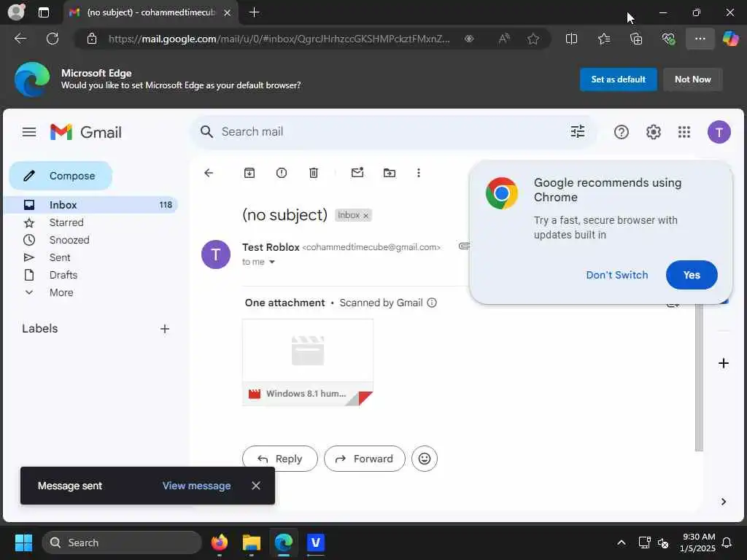Open the Inbox folder
The height and width of the screenshot is (560, 747).
[90, 205]
